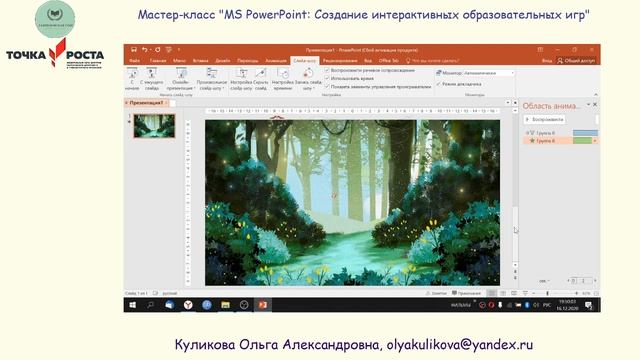Open the Monitor dropdown (Монитор)
Viewport: 640px width, 360px height.
tap(489, 73)
